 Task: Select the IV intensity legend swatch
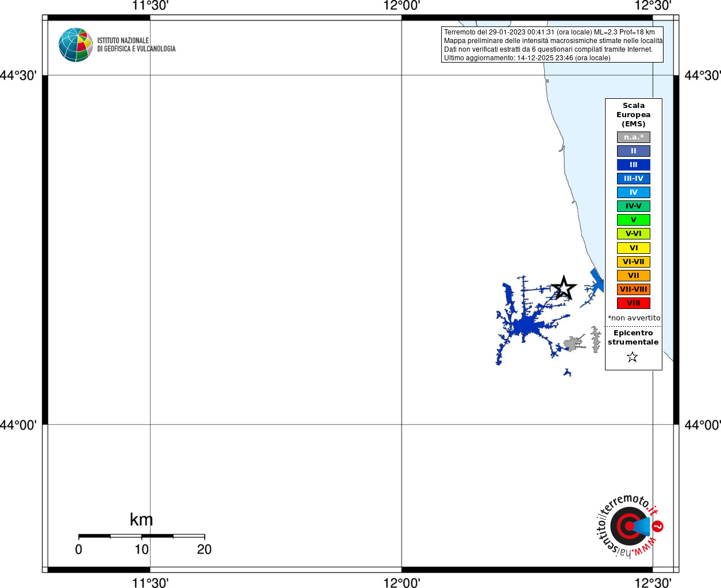(634, 192)
